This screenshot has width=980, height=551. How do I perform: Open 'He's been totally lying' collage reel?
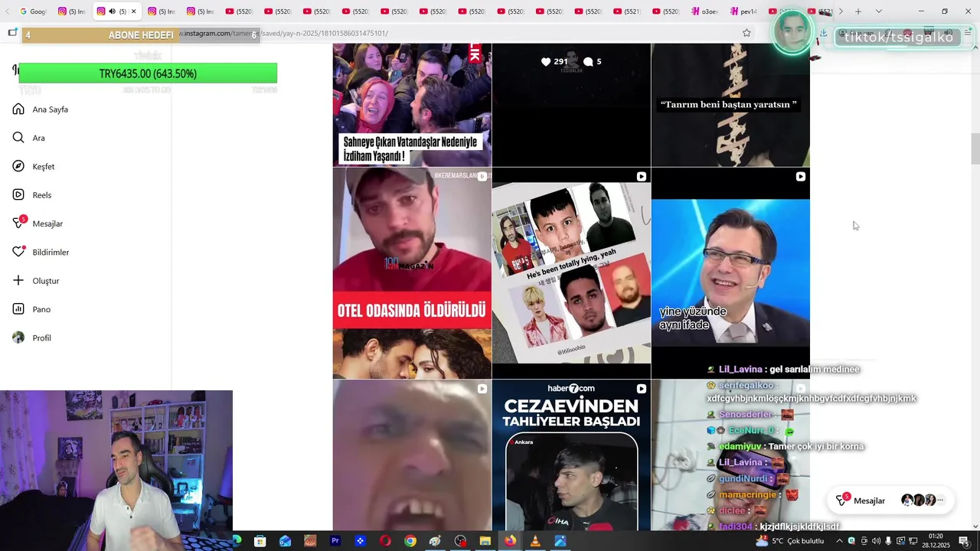pyautogui.click(x=571, y=273)
